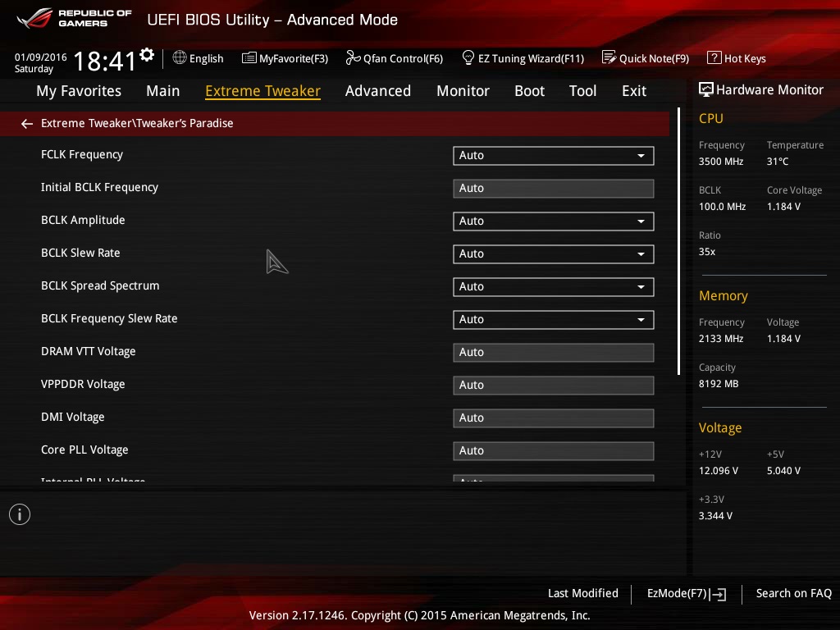Viewport: 840px width, 630px height.
Task: Click Last Modified button
Action: (583, 593)
